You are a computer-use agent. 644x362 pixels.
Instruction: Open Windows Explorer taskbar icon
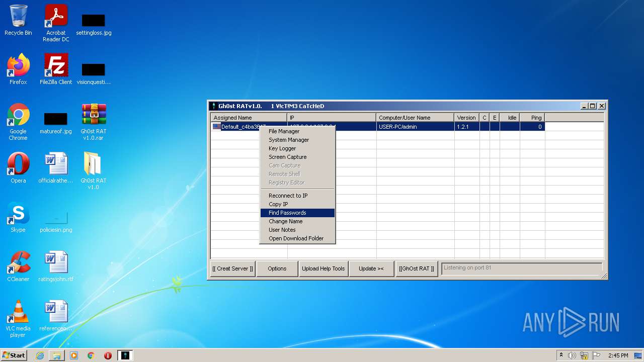coord(57,355)
